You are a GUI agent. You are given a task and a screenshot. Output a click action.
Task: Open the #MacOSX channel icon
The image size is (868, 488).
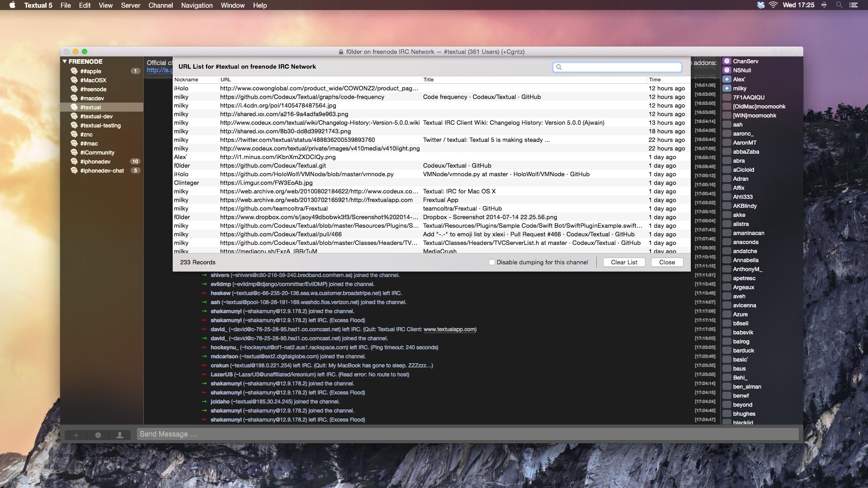(74, 80)
